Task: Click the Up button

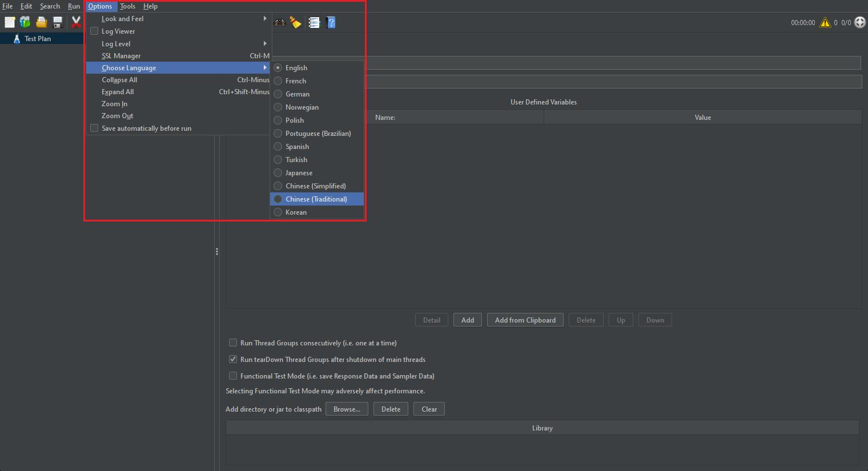Action: (621, 320)
